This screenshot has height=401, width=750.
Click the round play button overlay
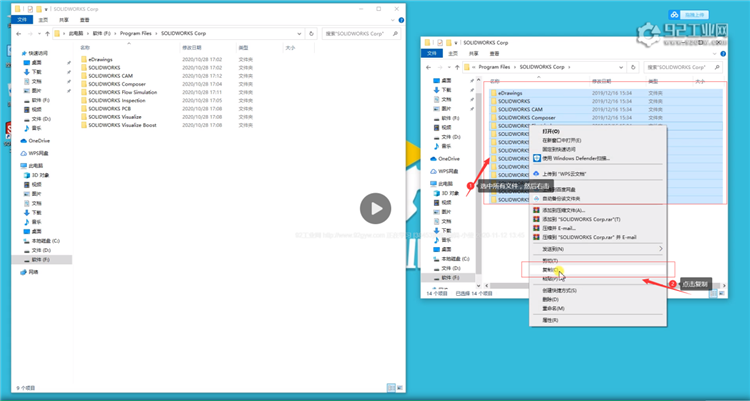[375, 209]
